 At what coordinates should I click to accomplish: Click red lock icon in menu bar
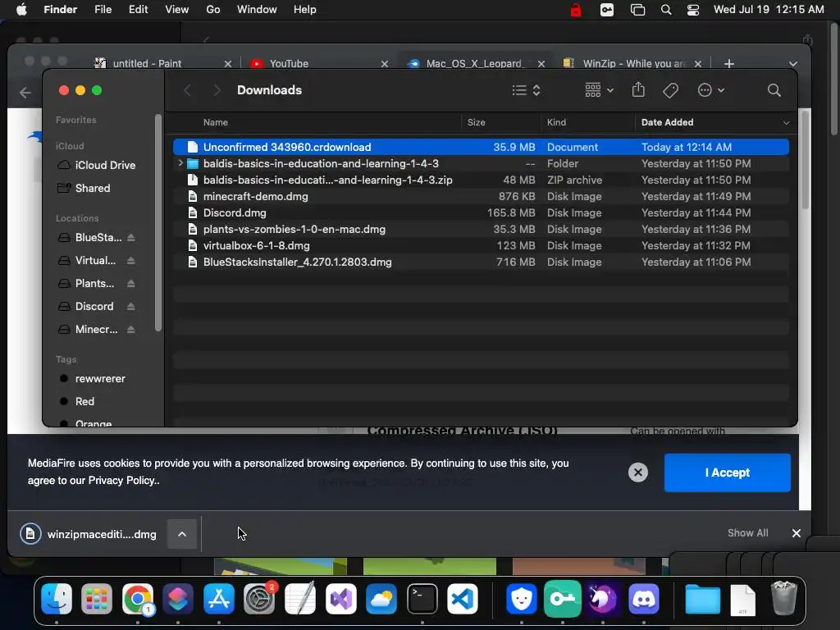(575, 10)
